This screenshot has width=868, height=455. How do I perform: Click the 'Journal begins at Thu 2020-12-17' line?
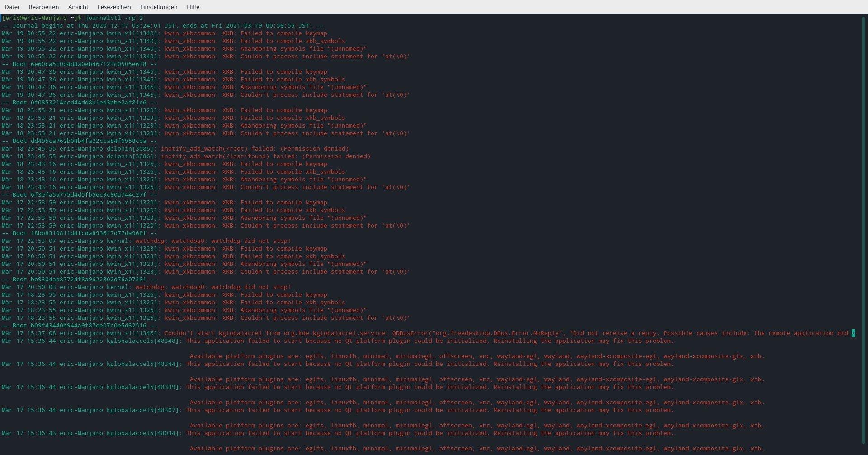tap(163, 26)
